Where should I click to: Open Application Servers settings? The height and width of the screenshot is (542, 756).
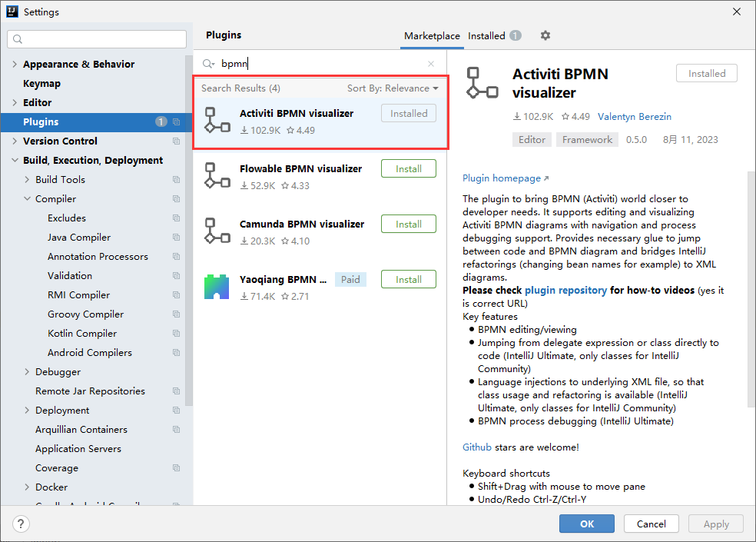[x=78, y=449]
